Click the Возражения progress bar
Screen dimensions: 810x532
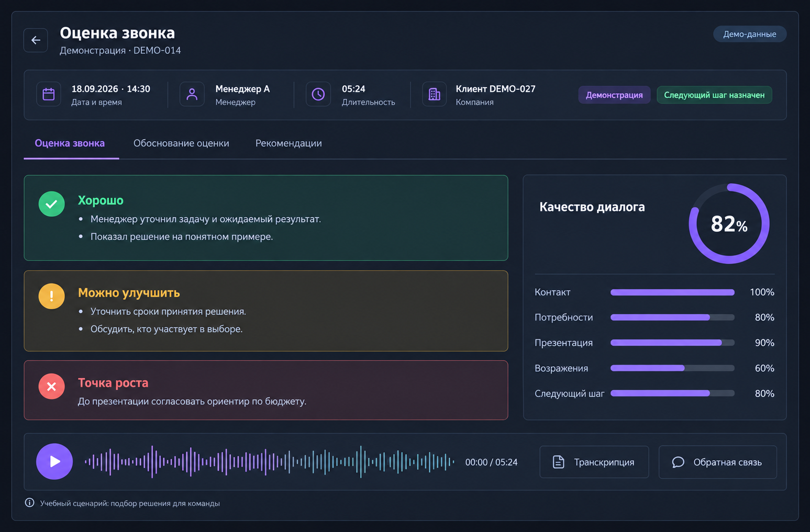[672, 368]
